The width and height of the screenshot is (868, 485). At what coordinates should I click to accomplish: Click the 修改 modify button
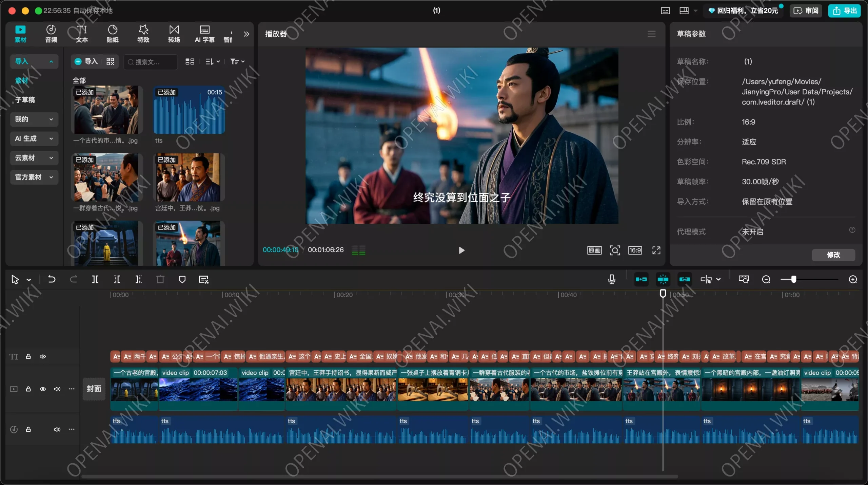[x=833, y=255]
